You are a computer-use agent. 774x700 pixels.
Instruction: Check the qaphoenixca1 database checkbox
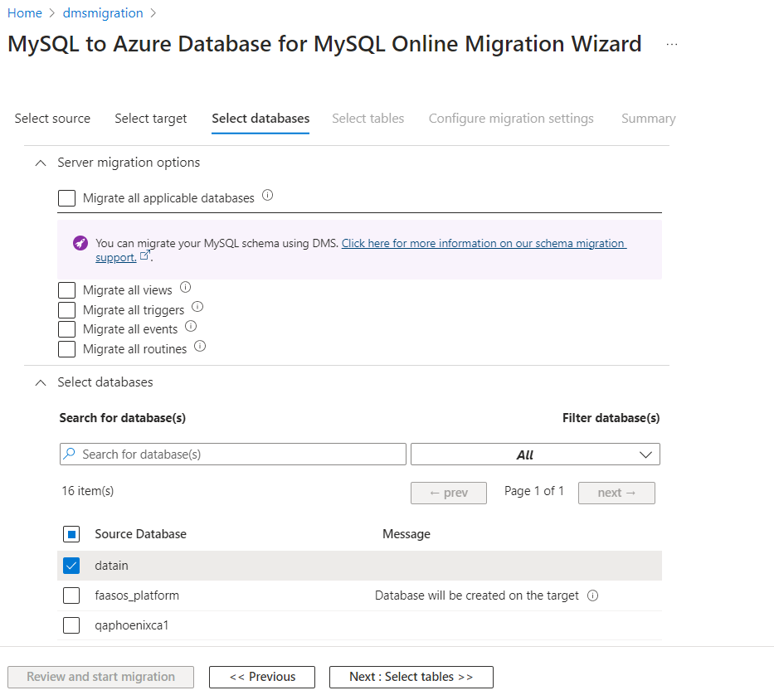(71, 625)
